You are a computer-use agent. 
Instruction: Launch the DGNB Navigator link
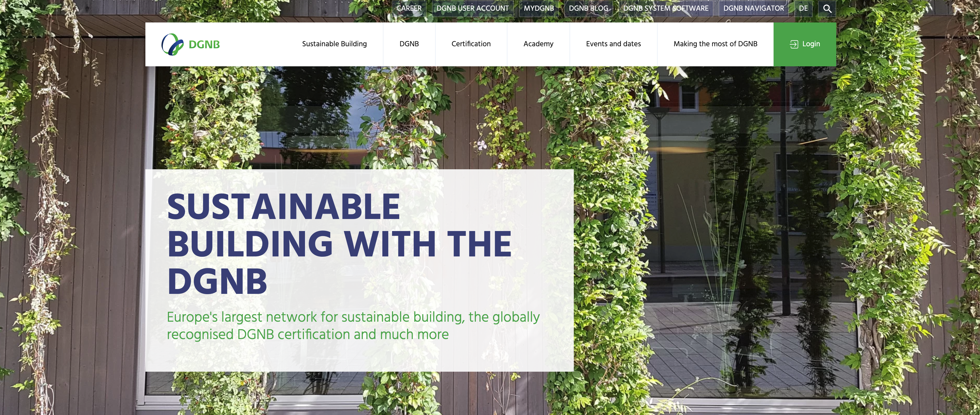pos(754,8)
